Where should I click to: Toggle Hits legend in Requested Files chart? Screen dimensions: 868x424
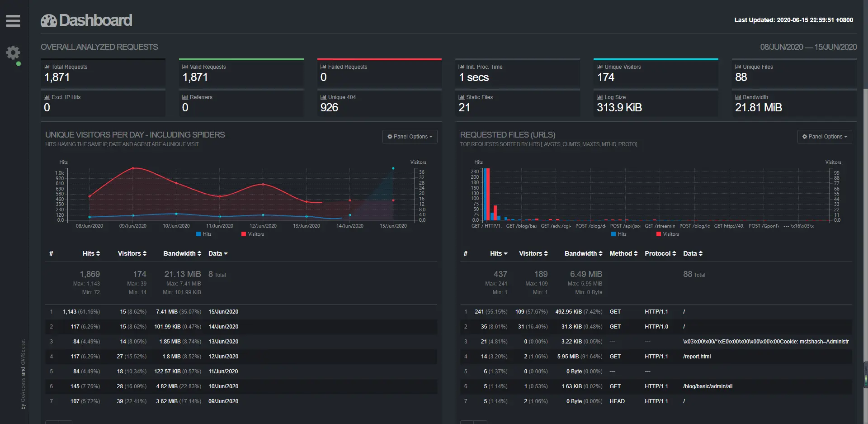click(x=619, y=234)
